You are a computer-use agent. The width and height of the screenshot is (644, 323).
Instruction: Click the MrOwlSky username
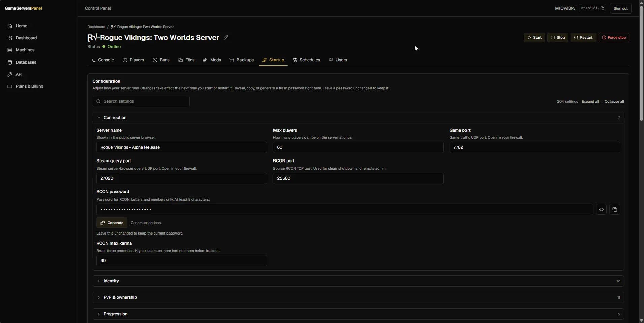coord(565,8)
